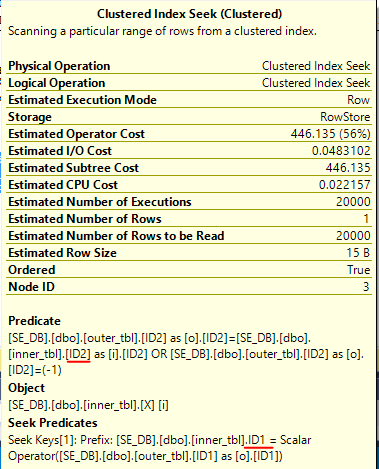The image size is (379, 469).
Task: Click the Node ID label
Action: (x=31, y=287)
